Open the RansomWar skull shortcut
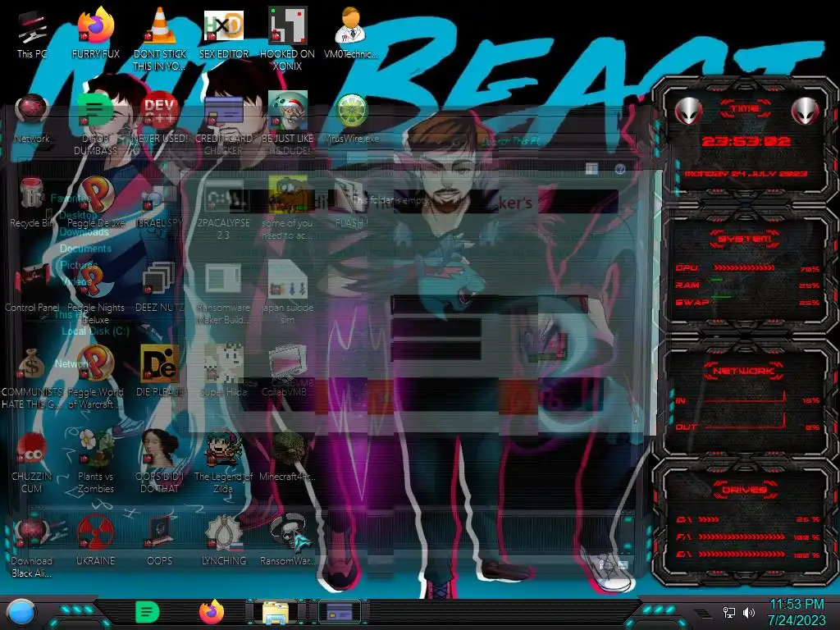840x630 pixels. tap(287, 541)
